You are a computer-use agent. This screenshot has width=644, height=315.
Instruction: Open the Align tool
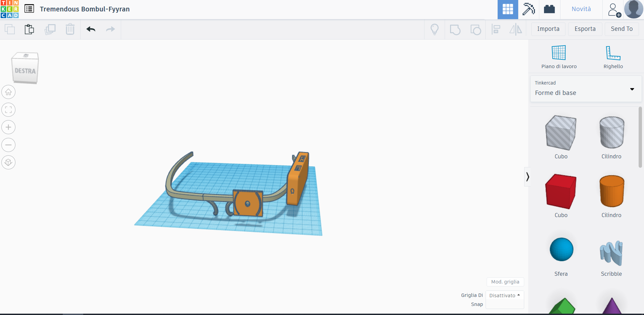496,30
